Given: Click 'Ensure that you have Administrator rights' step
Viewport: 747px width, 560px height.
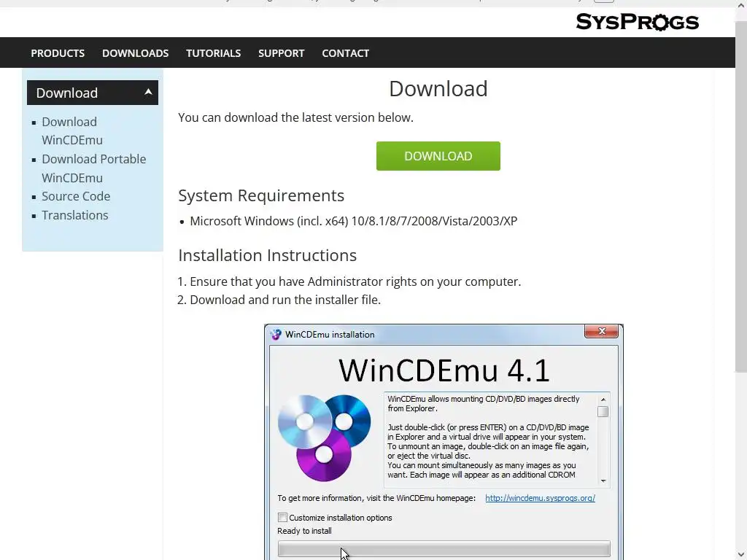Looking at the screenshot, I should [355, 281].
